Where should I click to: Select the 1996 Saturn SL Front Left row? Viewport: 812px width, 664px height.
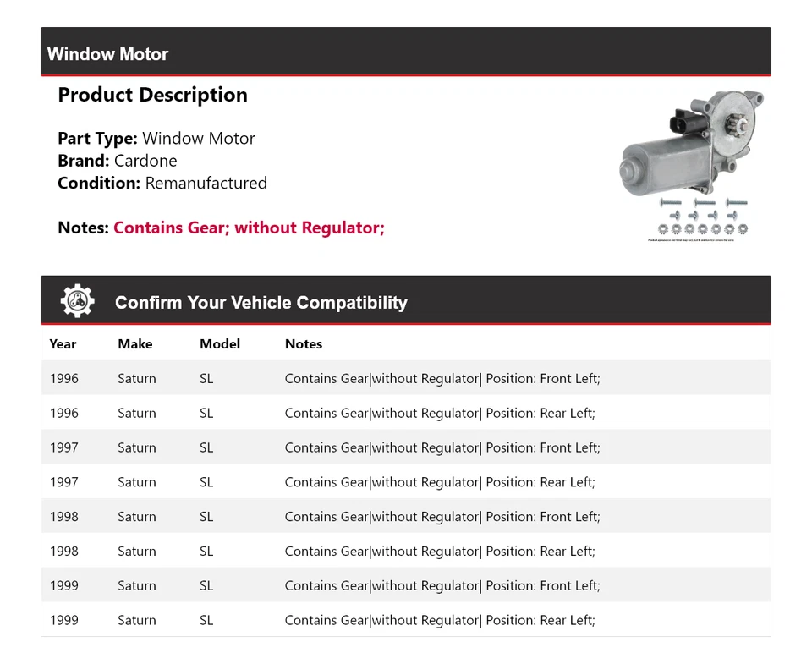[x=406, y=378]
